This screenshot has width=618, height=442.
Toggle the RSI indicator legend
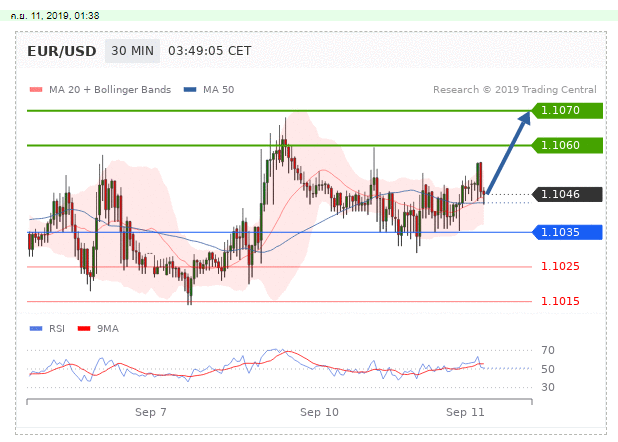(x=56, y=327)
